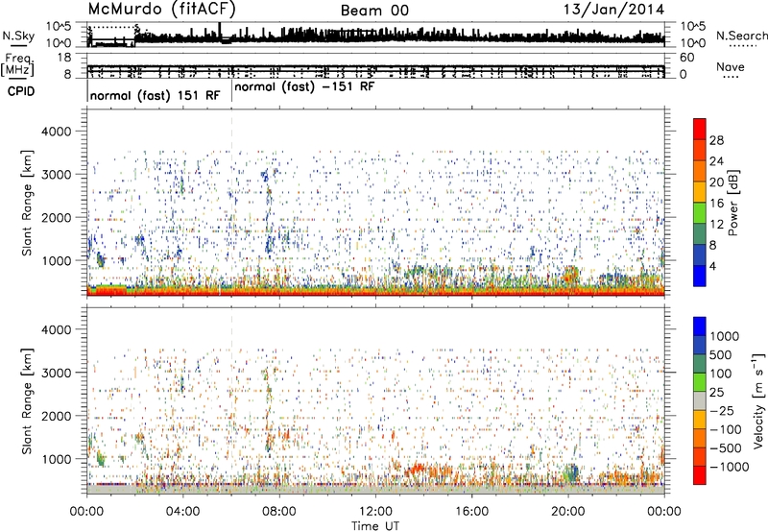Screen dimensions: 768x532
Task: Click the '4000' range tick on power panel
Action: pos(56,132)
